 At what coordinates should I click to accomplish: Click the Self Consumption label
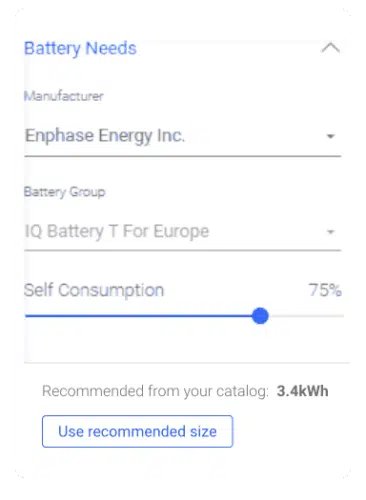[94, 290]
